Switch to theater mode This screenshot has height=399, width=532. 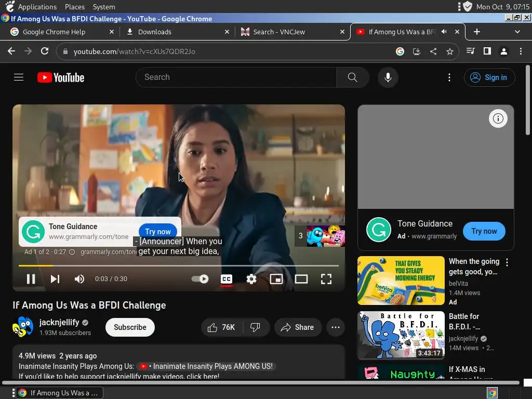tap(301, 279)
